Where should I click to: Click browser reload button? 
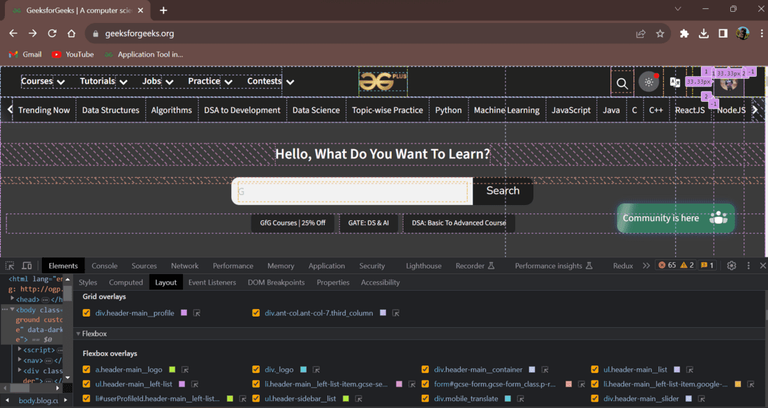pos(52,33)
